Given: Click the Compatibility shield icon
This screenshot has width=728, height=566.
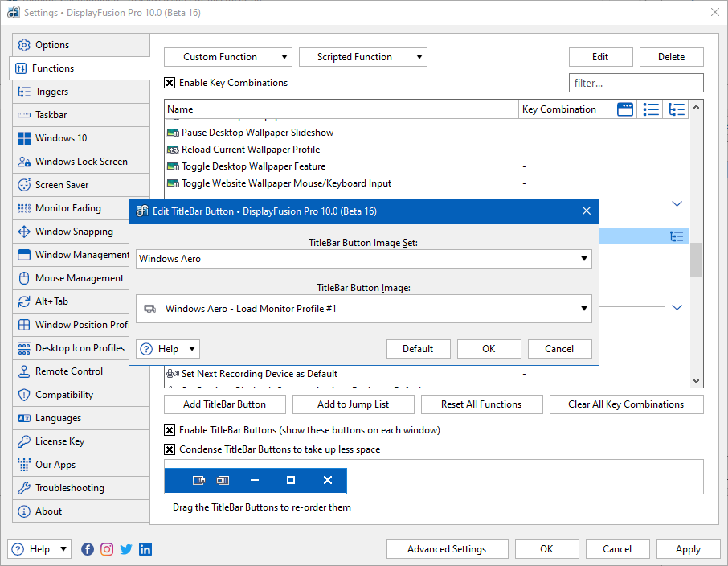Looking at the screenshot, I should [24, 395].
